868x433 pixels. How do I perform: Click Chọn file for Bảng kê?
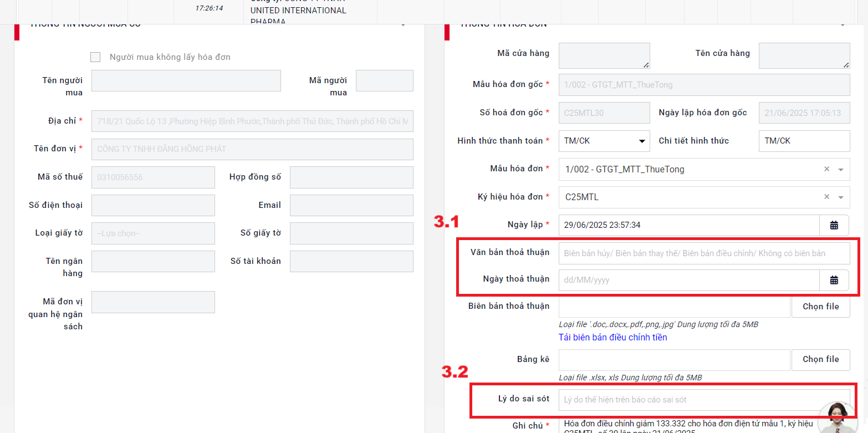tap(820, 359)
